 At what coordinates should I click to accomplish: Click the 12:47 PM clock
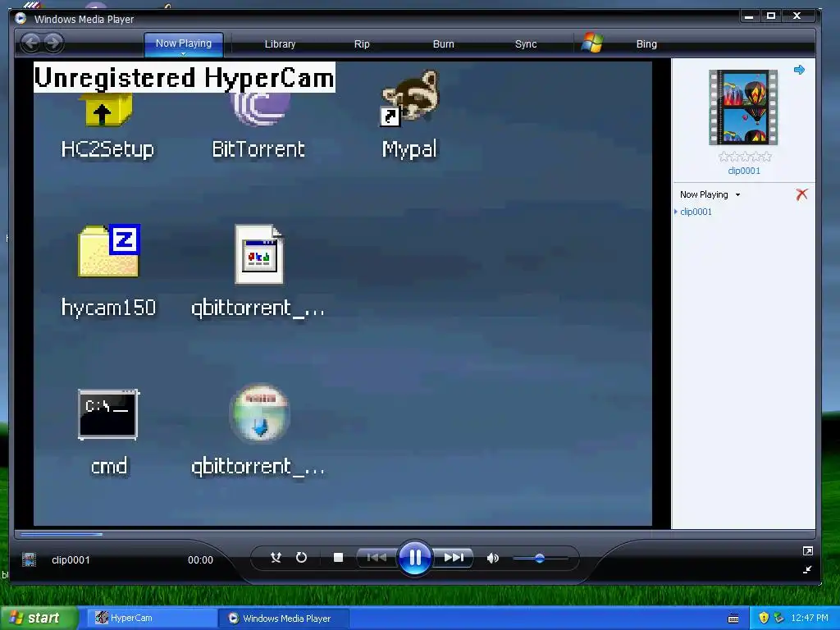coord(810,618)
